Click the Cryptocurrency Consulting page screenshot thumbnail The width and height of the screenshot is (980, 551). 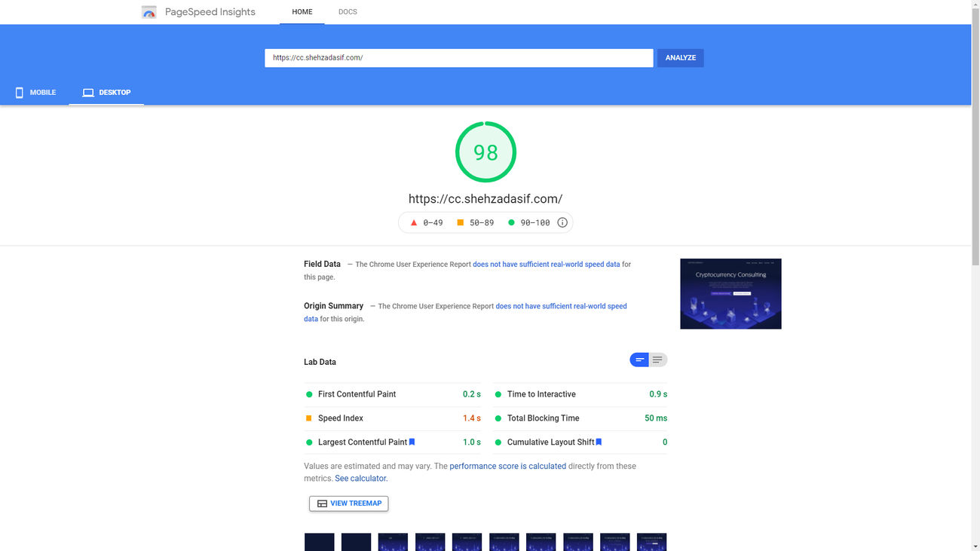tap(730, 293)
